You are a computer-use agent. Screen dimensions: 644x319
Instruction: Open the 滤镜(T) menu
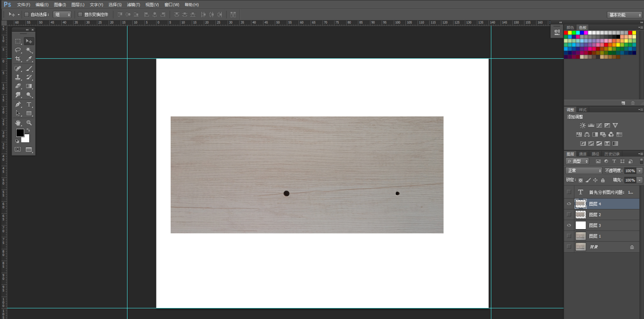point(134,5)
